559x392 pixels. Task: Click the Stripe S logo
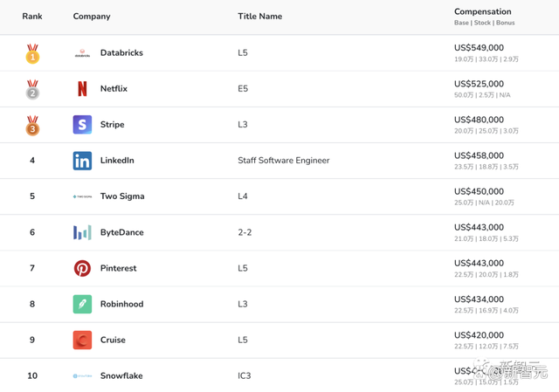coord(82,124)
